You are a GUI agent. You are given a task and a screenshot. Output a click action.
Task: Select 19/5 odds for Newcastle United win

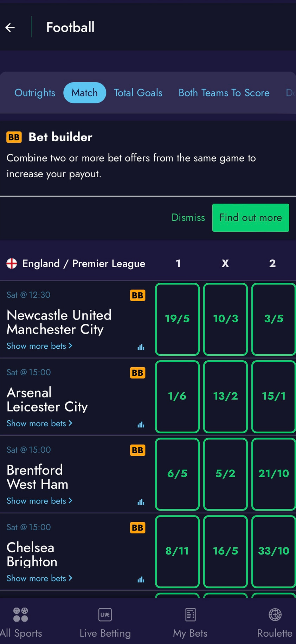click(x=177, y=319)
